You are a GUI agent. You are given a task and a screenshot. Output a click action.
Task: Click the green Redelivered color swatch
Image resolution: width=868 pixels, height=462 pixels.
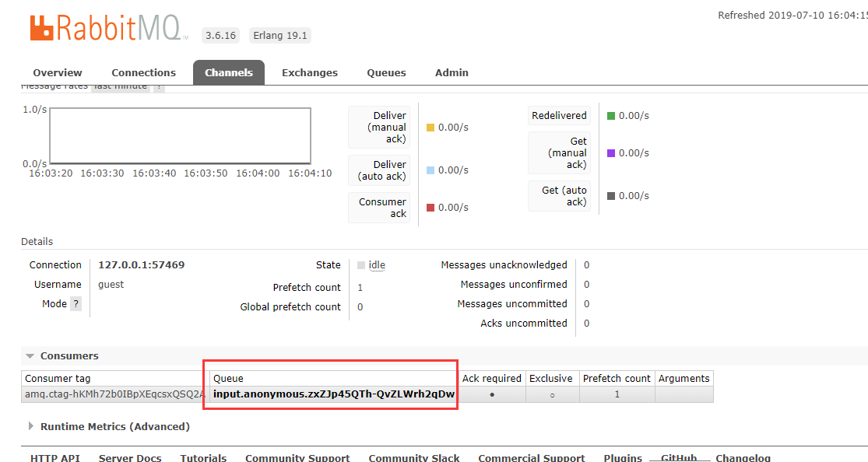pos(611,116)
